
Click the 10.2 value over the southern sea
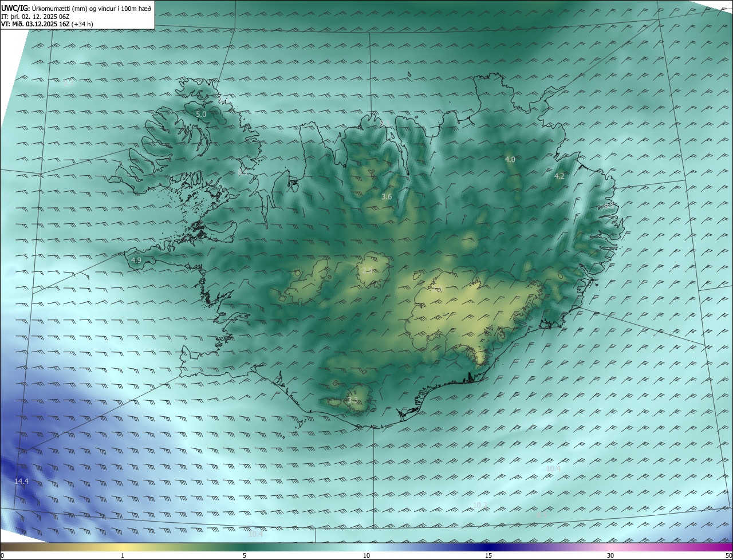[x=480, y=506]
